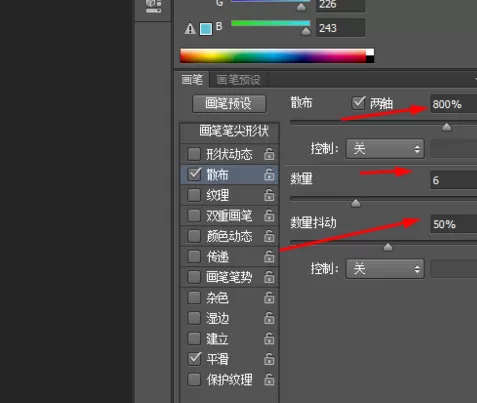The image size is (477, 403).
Task: Check the 传递 option
Action: (x=194, y=256)
